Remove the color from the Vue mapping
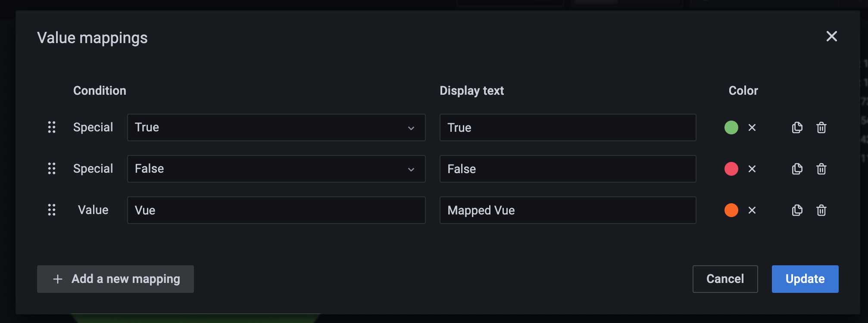The width and height of the screenshot is (868, 323). [752, 210]
